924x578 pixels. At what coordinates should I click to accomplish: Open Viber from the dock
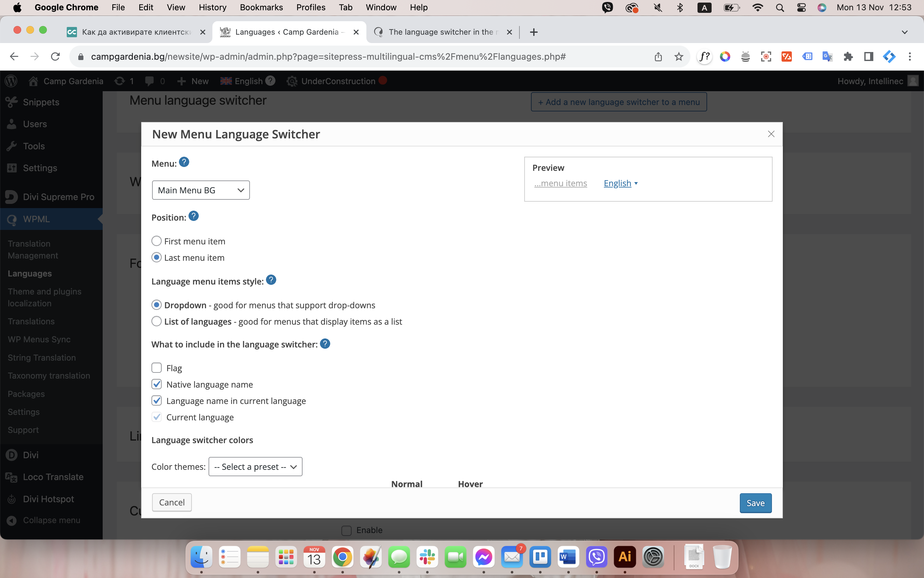pyautogui.click(x=596, y=557)
